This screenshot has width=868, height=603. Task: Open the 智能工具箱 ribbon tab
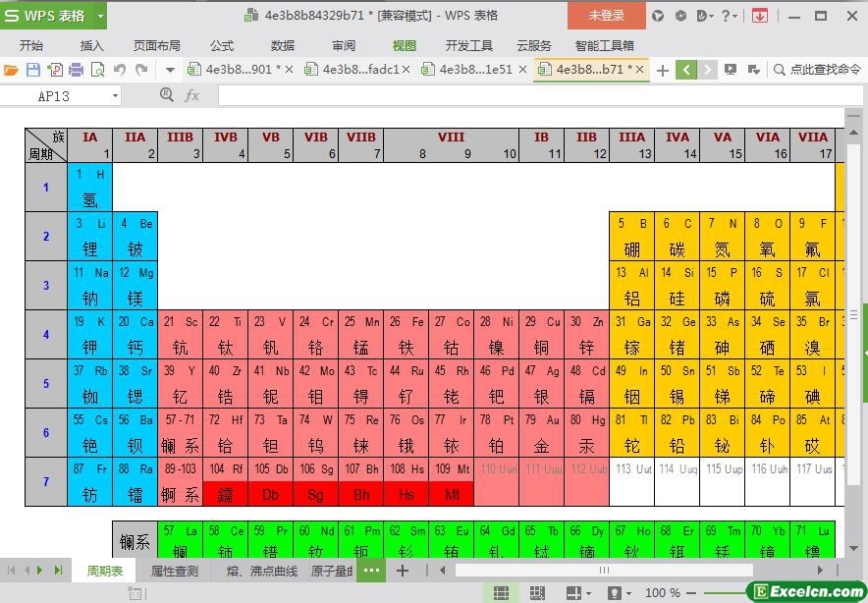click(x=605, y=46)
